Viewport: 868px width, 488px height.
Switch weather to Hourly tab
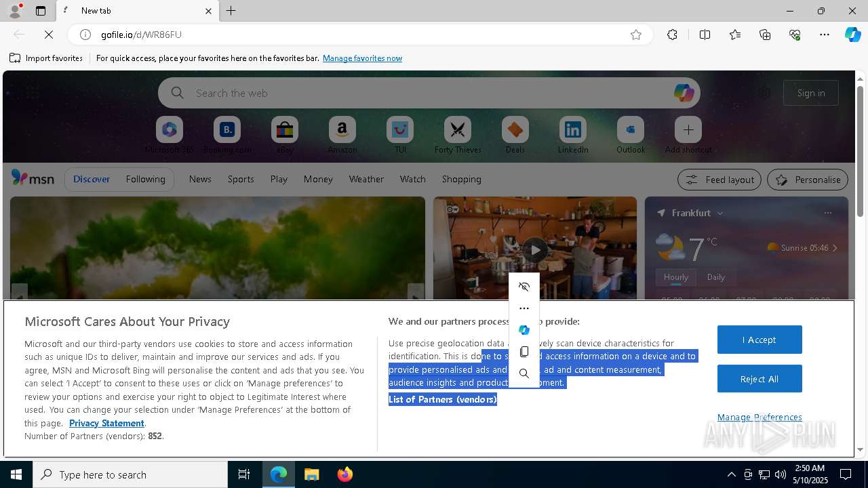click(676, 277)
